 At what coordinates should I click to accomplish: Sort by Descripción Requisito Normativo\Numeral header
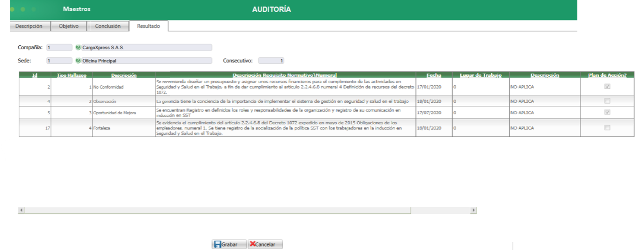click(285, 75)
